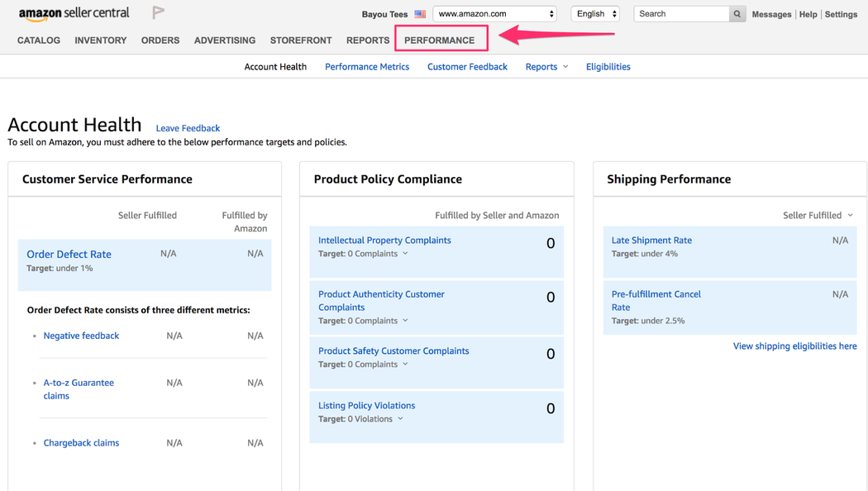Open the PERFORMANCE menu

point(441,39)
